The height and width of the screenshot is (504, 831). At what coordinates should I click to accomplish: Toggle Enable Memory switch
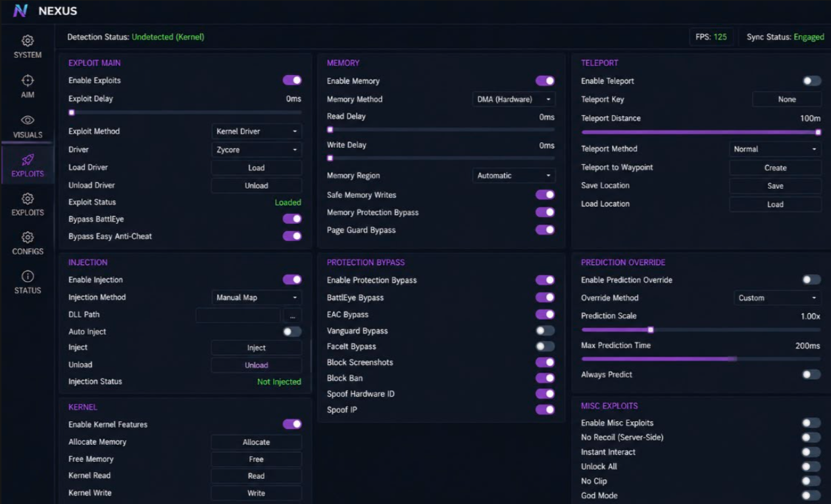point(545,81)
